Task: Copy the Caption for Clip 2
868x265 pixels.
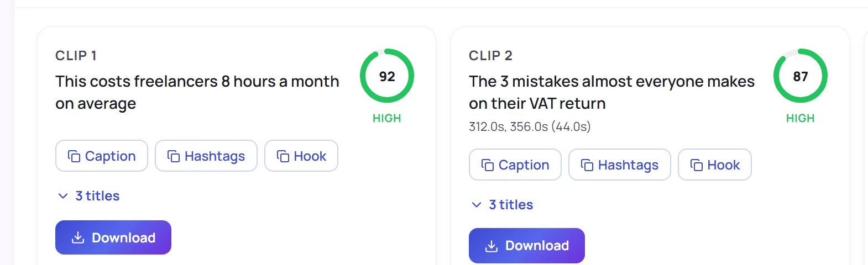Action: click(x=515, y=165)
